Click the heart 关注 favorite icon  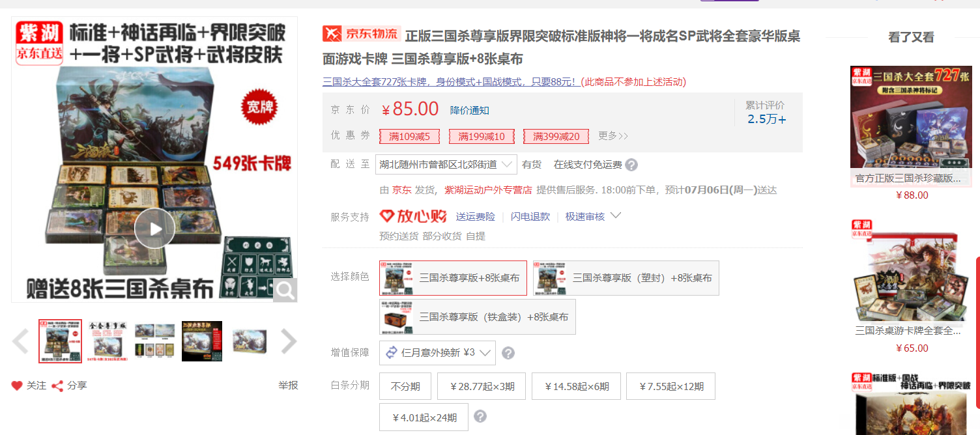(17, 386)
